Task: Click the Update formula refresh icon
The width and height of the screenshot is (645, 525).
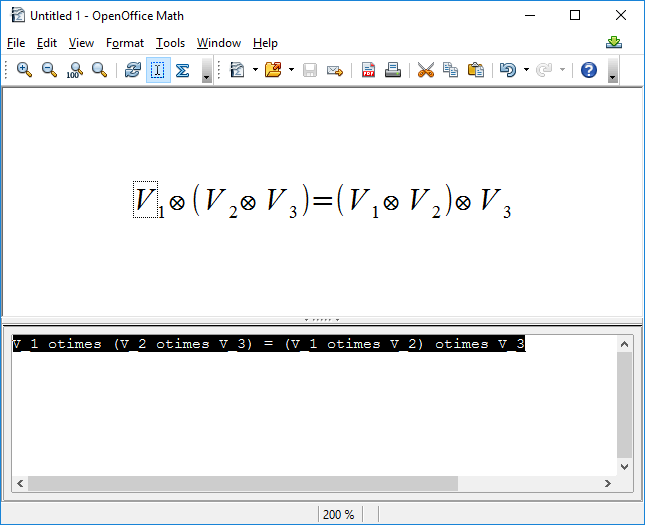Action: click(132, 70)
